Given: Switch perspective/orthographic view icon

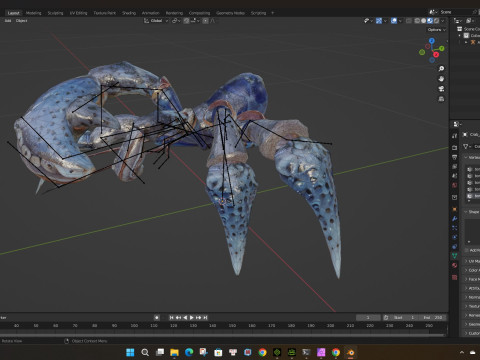Looking at the screenshot, I should (x=441, y=99).
